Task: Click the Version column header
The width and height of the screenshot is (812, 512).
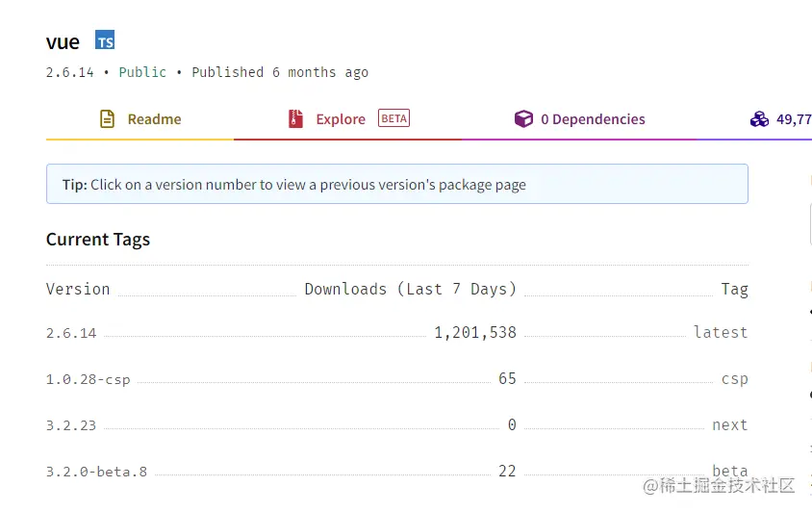Action: coord(78,289)
